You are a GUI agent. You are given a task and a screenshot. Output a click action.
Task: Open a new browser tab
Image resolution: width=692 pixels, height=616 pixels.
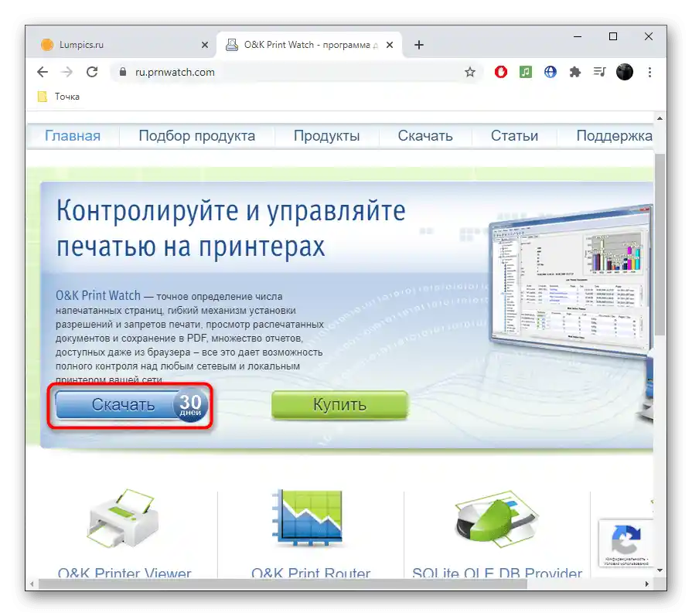tap(419, 45)
